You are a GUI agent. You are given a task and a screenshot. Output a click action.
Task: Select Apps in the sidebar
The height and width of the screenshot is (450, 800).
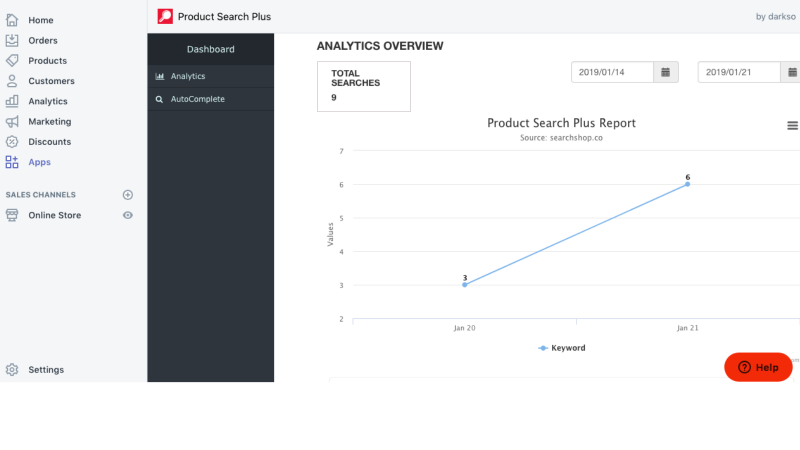pyautogui.click(x=39, y=162)
